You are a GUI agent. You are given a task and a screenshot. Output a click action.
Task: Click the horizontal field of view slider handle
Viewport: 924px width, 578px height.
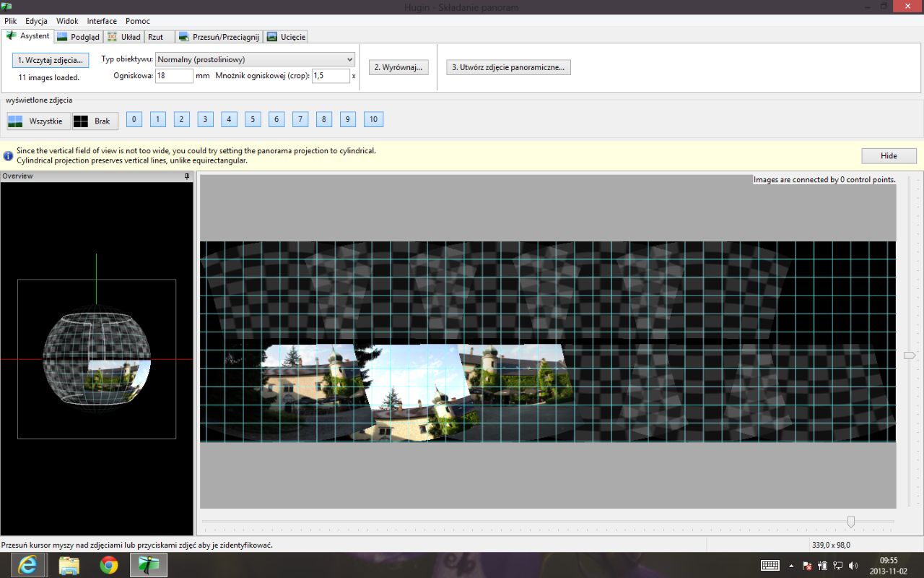pos(851,522)
